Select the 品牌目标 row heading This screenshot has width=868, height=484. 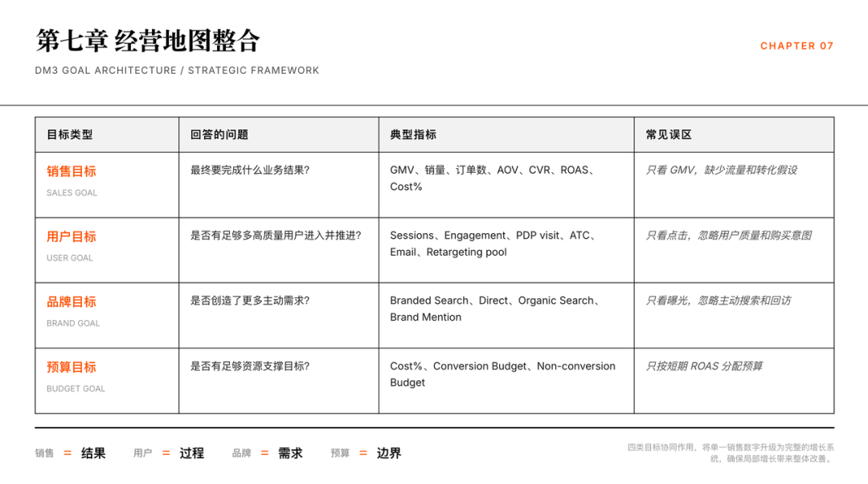click(x=72, y=301)
